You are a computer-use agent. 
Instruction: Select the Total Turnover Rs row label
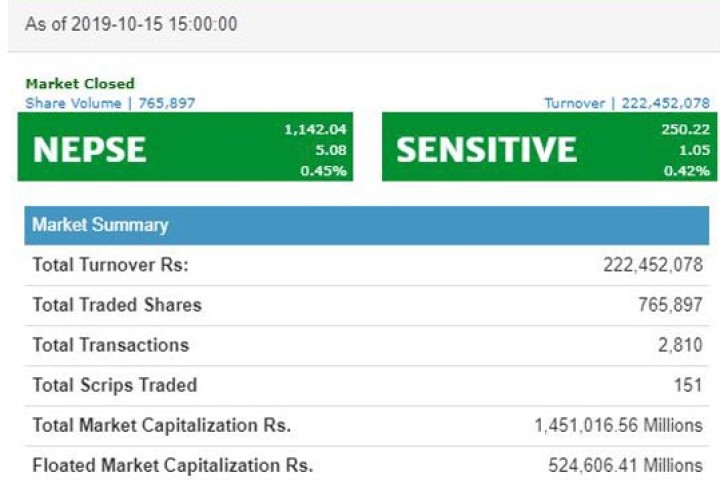(x=111, y=265)
